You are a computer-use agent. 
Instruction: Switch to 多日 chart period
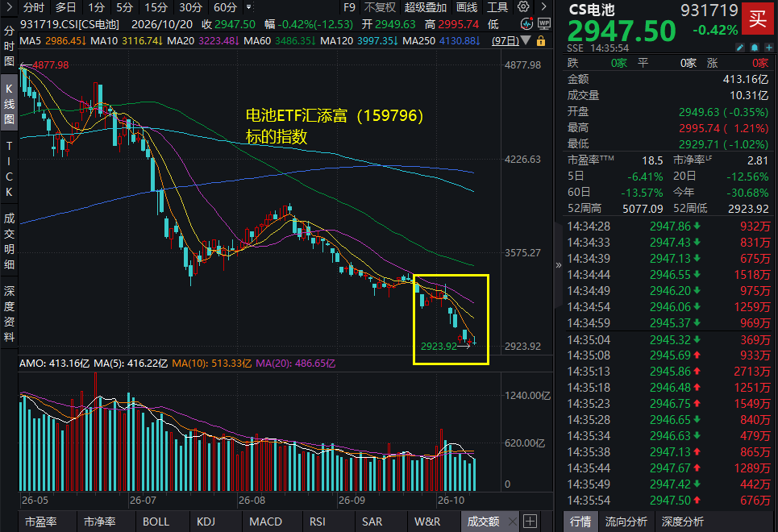pyautogui.click(x=65, y=7)
